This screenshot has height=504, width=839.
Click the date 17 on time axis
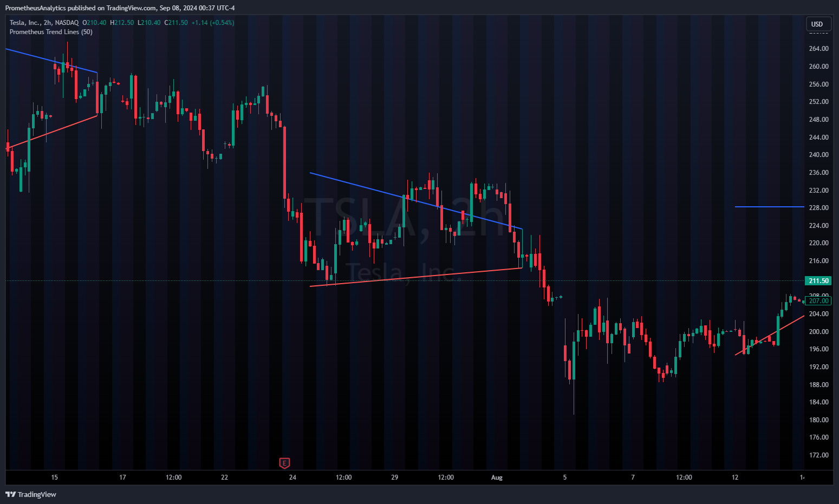pos(122,477)
